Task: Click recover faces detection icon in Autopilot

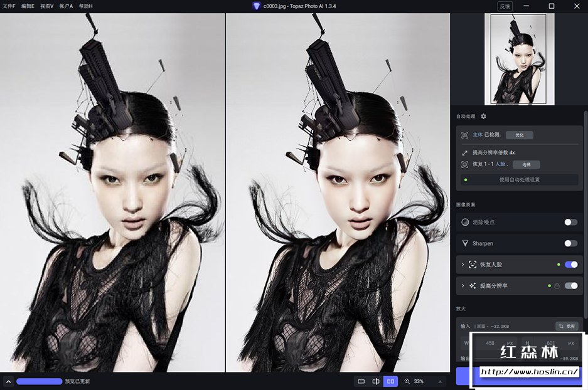Action: pos(464,164)
